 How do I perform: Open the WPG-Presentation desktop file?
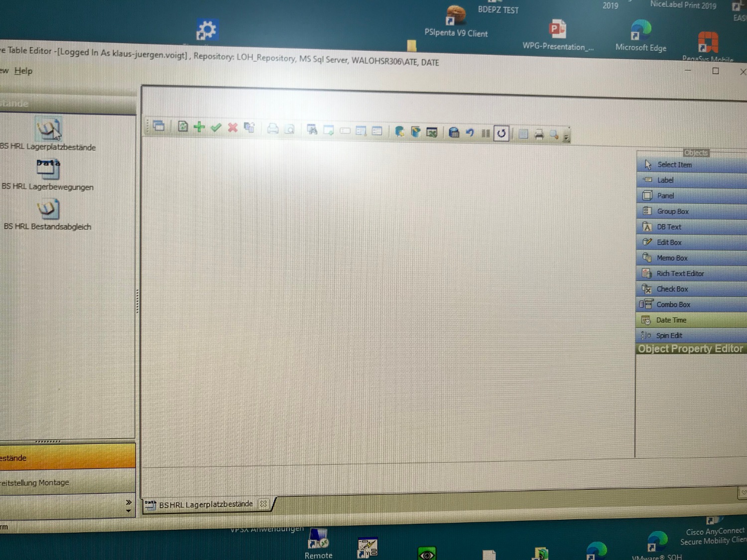tap(558, 35)
